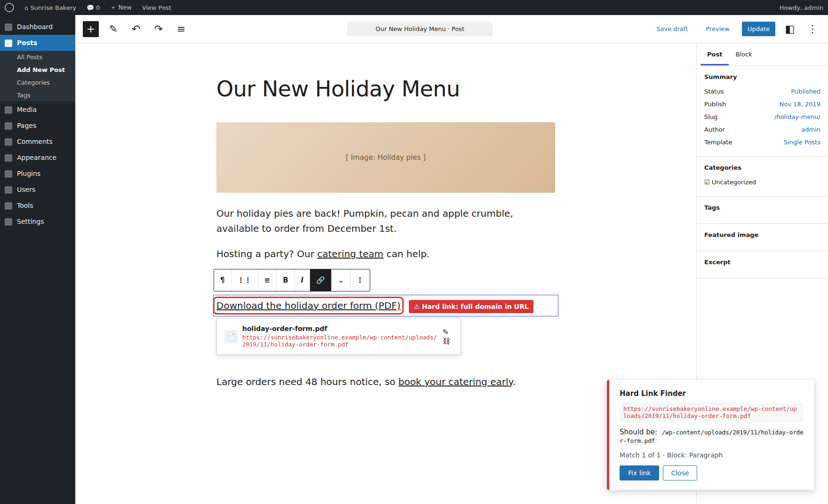
Task: Open Categories in Posts submenu
Action: (33, 83)
